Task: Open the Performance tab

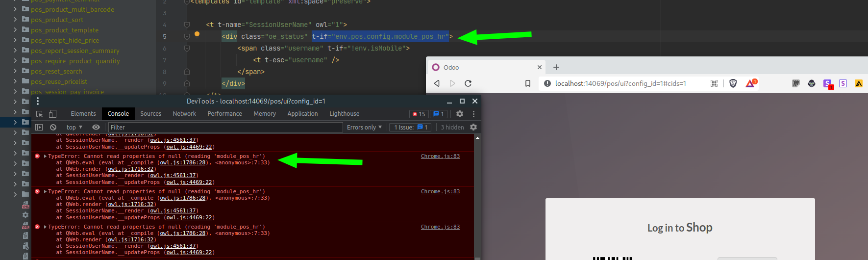Action: point(224,114)
